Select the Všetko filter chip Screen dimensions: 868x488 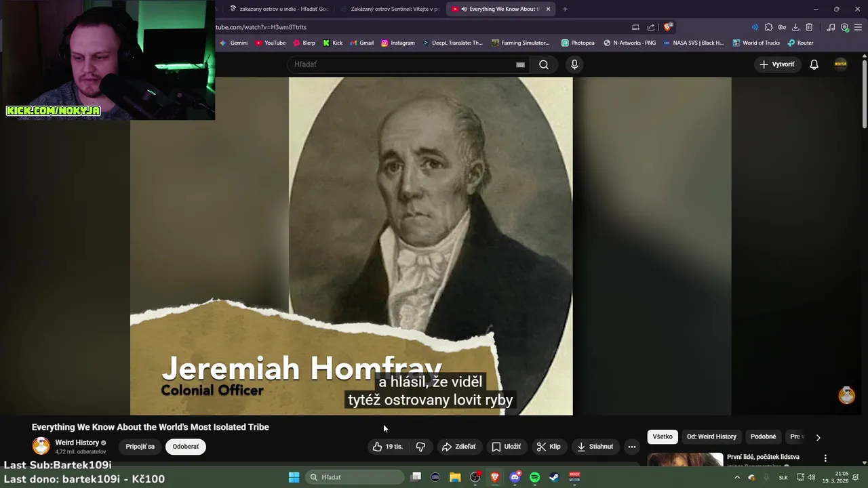point(663,436)
